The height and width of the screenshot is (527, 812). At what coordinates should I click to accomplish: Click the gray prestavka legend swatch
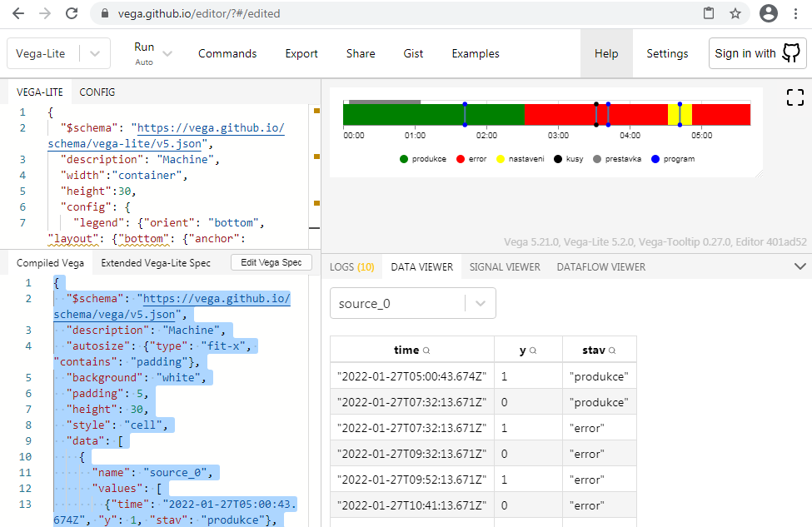(597, 159)
